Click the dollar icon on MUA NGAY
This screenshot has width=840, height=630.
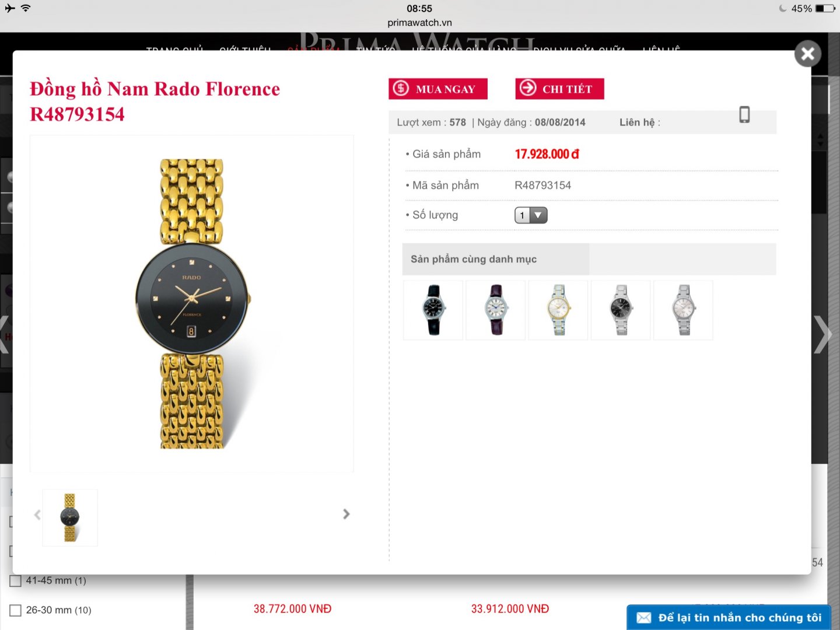tap(401, 89)
